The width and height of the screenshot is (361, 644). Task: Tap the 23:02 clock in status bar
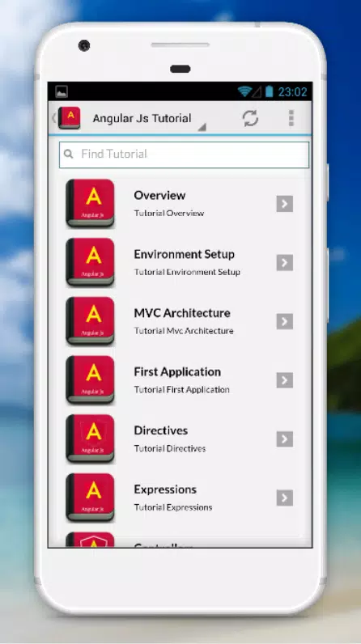tap(292, 91)
